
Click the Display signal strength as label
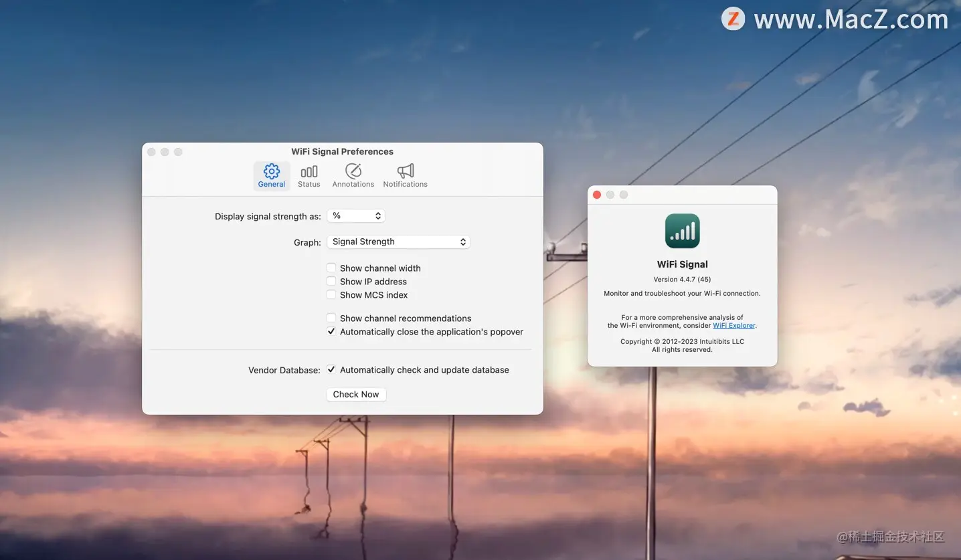tap(268, 217)
